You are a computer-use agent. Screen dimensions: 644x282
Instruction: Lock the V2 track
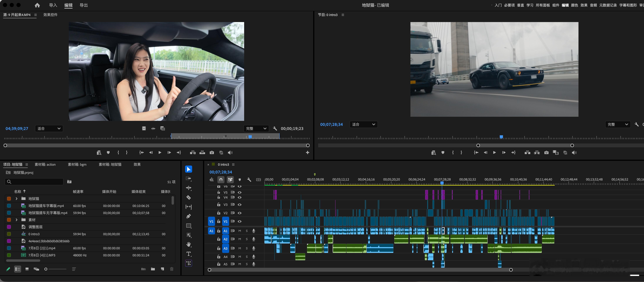tap(218, 213)
